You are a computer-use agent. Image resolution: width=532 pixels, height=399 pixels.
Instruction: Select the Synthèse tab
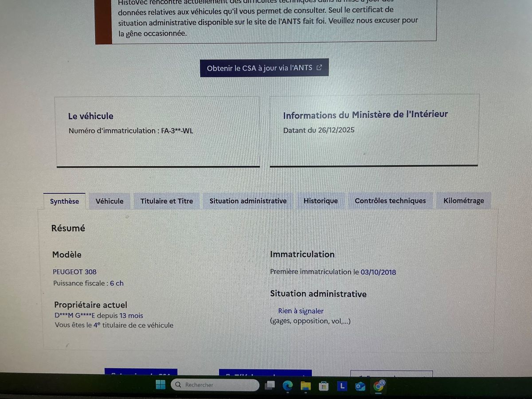click(x=64, y=201)
